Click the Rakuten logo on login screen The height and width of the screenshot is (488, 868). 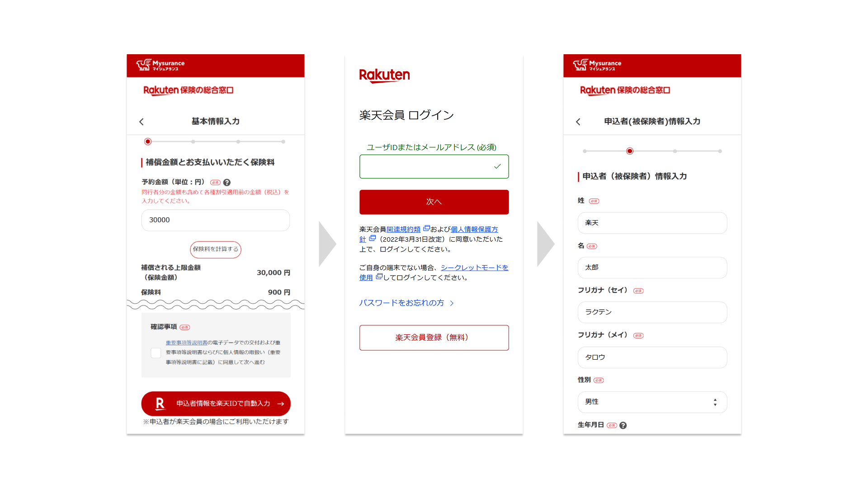pos(384,75)
